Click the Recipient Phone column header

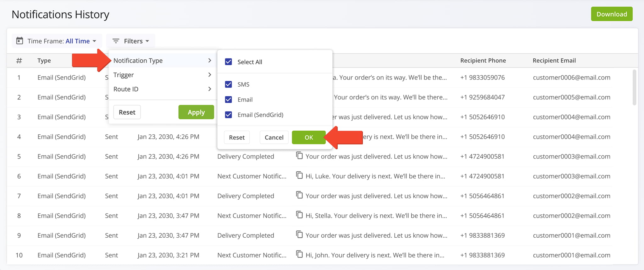pyautogui.click(x=483, y=61)
